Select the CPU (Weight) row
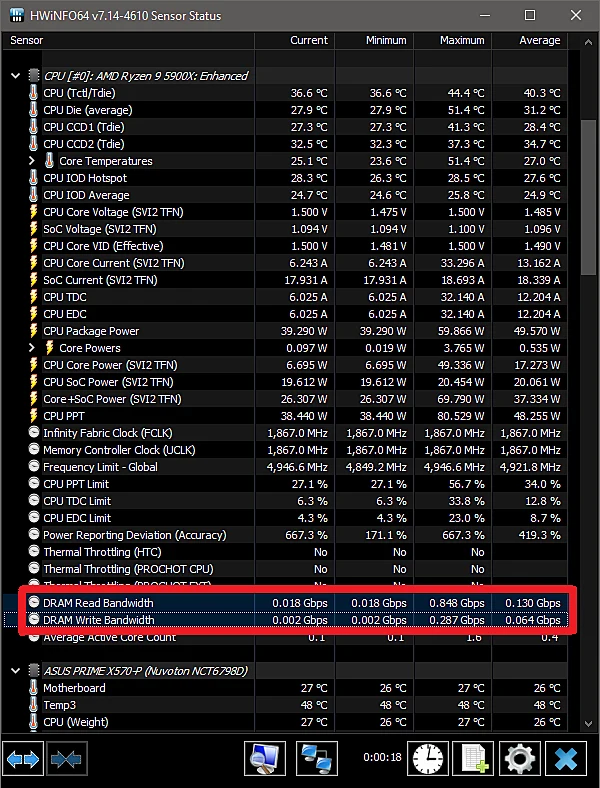600x788 pixels. 285,722
